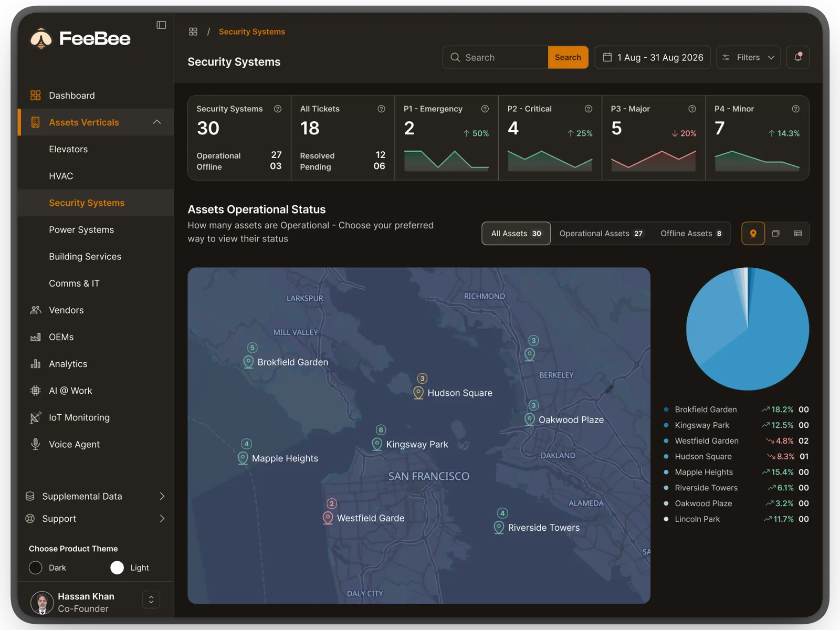This screenshot has width=840, height=630.
Task: Click Brokfield Garden legend color dot
Action: [666, 409]
